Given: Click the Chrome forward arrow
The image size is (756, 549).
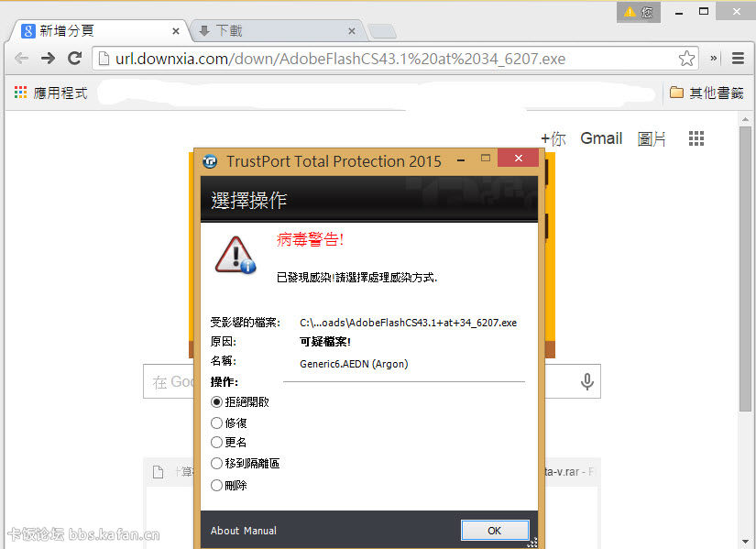Looking at the screenshot, I should 48,59.
